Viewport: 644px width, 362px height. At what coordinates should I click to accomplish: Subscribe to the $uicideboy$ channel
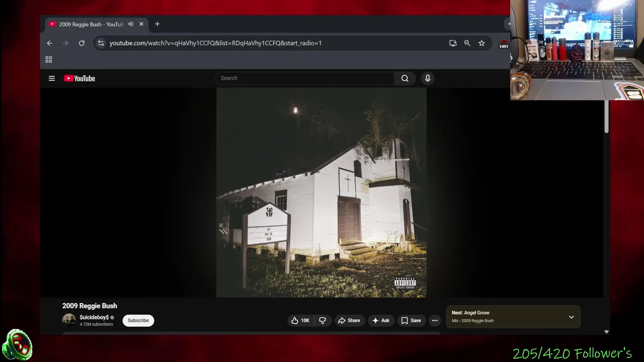click(138, 321)
